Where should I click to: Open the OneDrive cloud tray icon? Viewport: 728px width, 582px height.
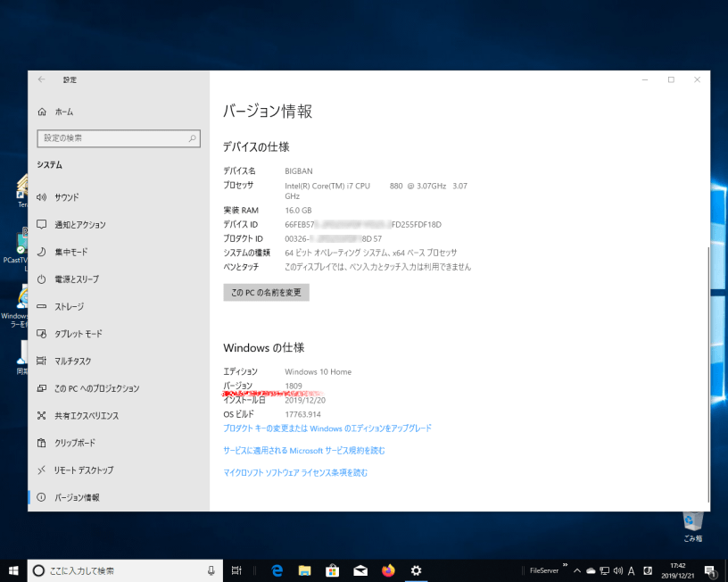pyautogui.click(x=591, y=571)
